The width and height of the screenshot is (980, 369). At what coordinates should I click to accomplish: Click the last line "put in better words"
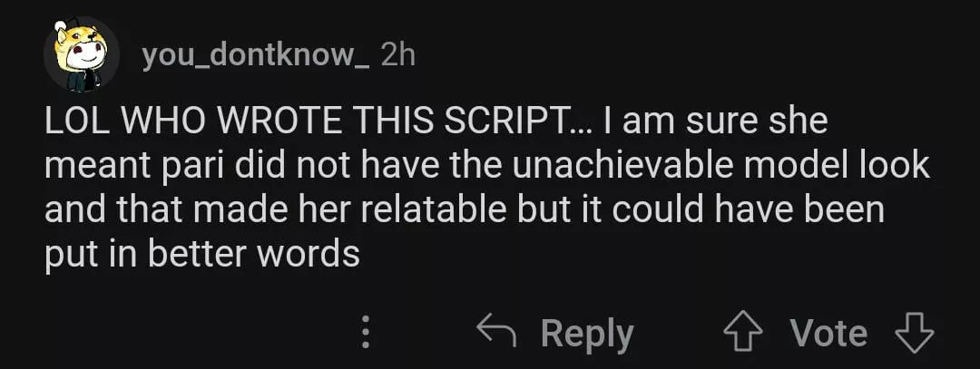(x=202, y=255)
